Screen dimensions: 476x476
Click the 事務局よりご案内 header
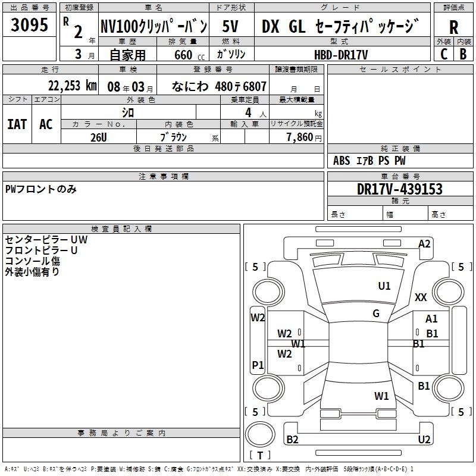[121, 433]
